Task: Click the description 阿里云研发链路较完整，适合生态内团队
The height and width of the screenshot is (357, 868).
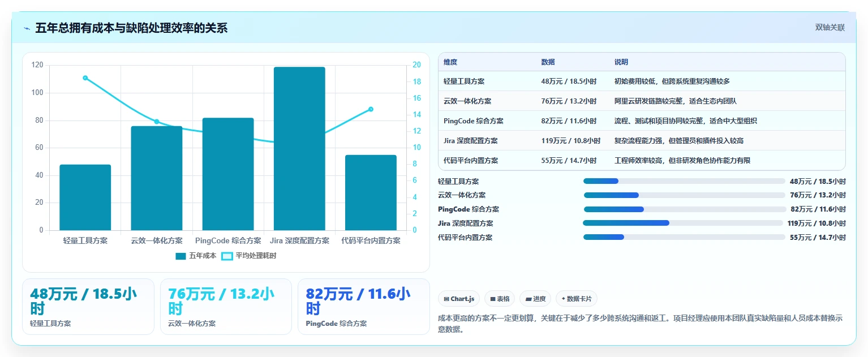Action: coord(676,101)
